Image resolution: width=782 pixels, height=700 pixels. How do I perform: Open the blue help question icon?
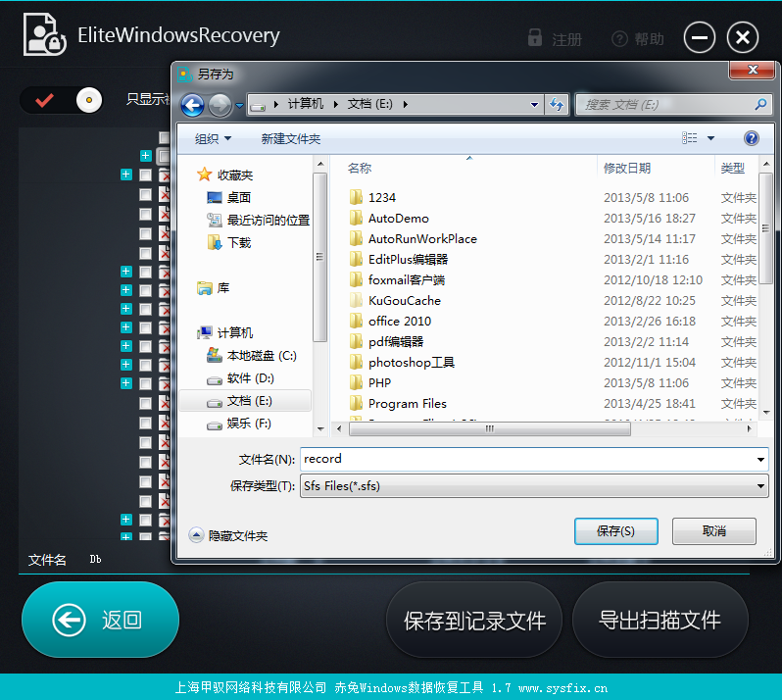751,138
